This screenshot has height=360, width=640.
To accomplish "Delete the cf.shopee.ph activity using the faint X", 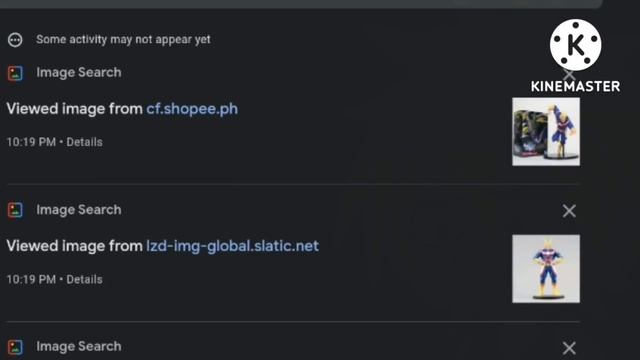I will point(569,75).
